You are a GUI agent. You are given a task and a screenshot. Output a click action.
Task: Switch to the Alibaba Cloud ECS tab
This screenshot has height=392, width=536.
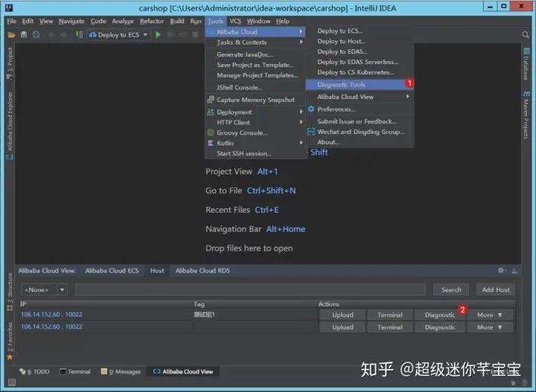click(112, 271)
